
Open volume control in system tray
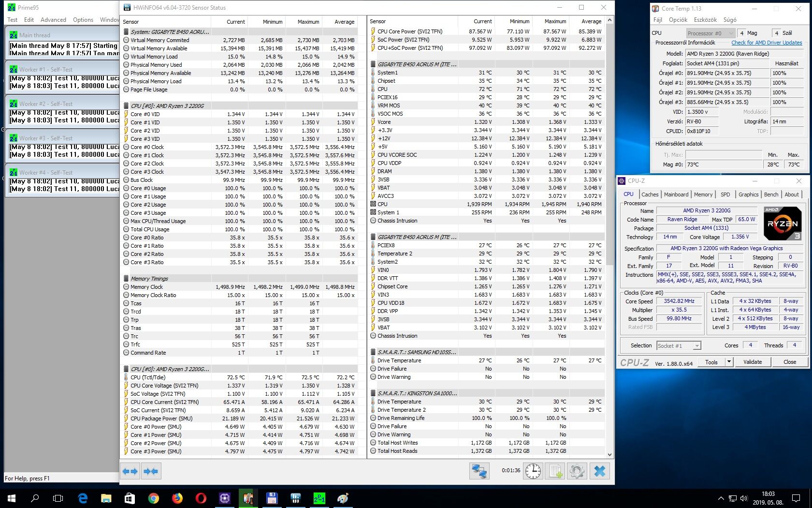[x=744, y=498]
